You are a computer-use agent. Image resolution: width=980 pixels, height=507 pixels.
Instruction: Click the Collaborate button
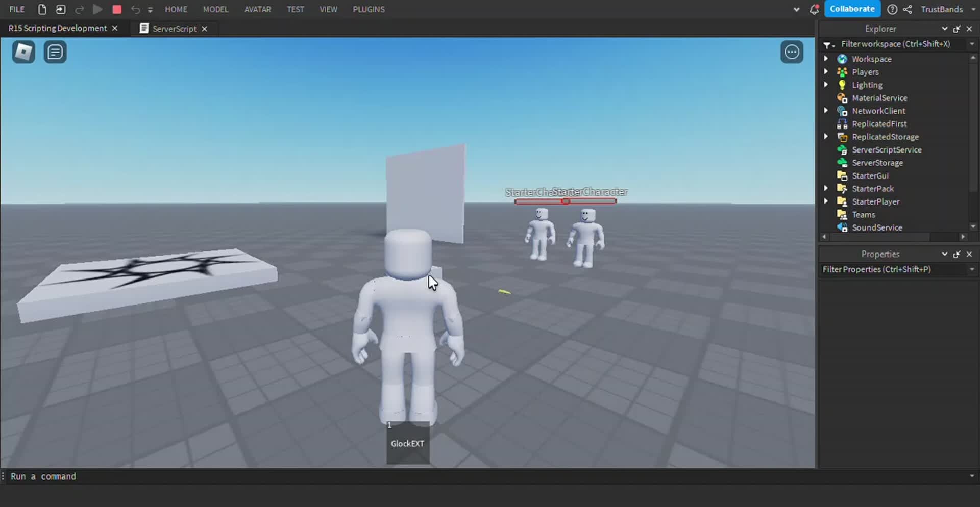pyautogui.click(x=851, y=9)
